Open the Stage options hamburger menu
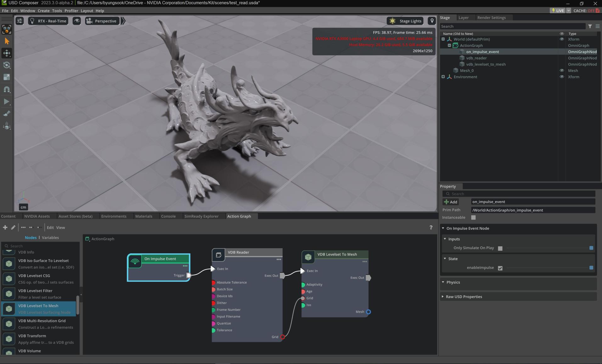 tap(597, 26)
